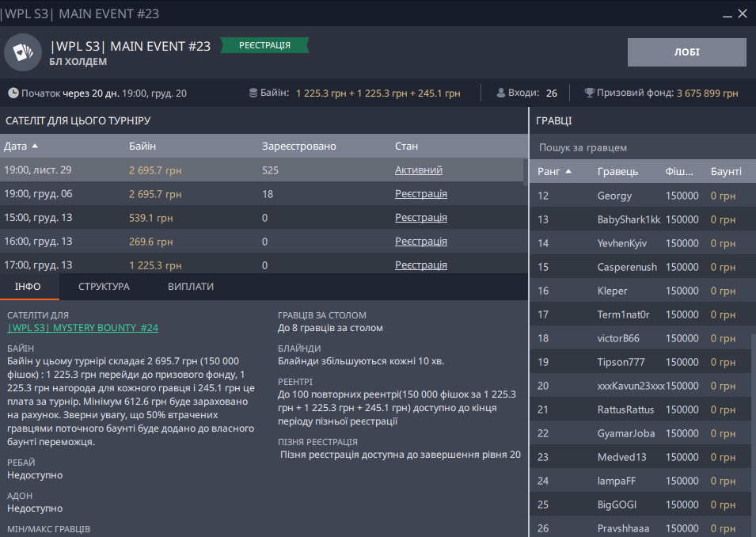
Task: Click the chip stack icon beside buy-in
Action: click(253, 93)
